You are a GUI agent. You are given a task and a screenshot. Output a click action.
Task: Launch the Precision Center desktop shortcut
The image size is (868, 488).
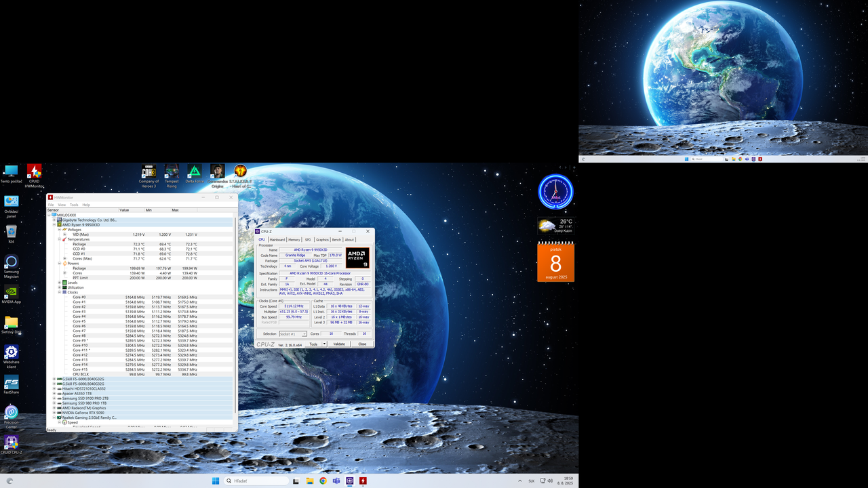click(11, 415)
